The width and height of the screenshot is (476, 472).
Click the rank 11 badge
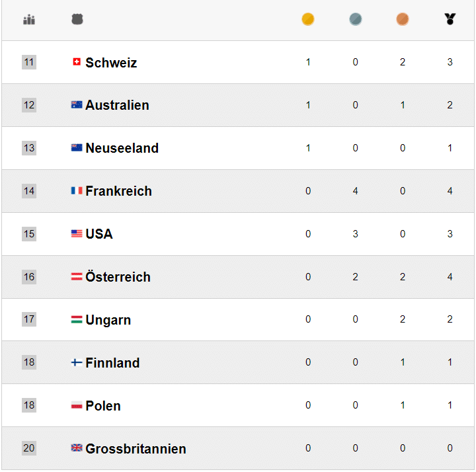29,62
